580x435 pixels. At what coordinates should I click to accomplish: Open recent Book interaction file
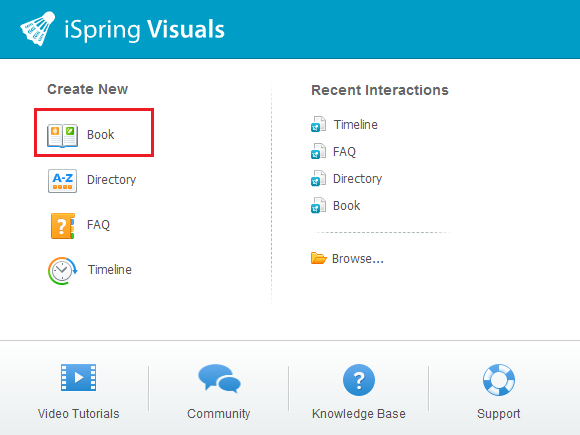pos(335,205)
